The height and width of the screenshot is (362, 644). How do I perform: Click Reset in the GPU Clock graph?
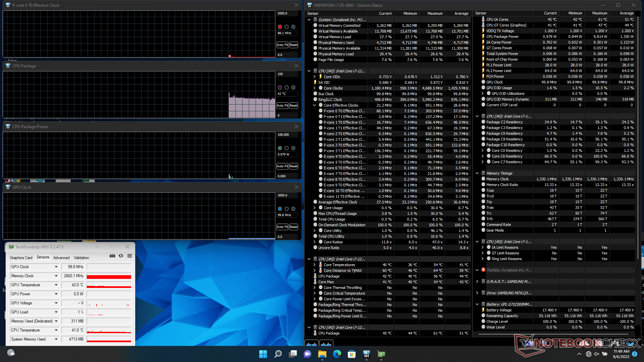tap(293, 227)
